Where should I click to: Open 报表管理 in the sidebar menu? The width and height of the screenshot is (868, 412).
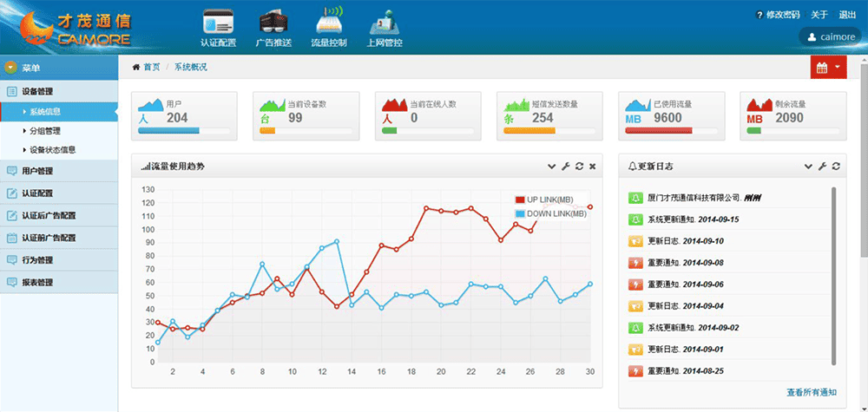coord(37,282)
